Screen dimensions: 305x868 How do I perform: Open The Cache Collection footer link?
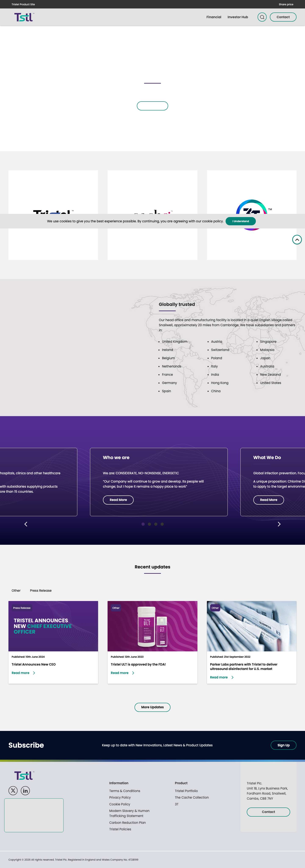192,798
